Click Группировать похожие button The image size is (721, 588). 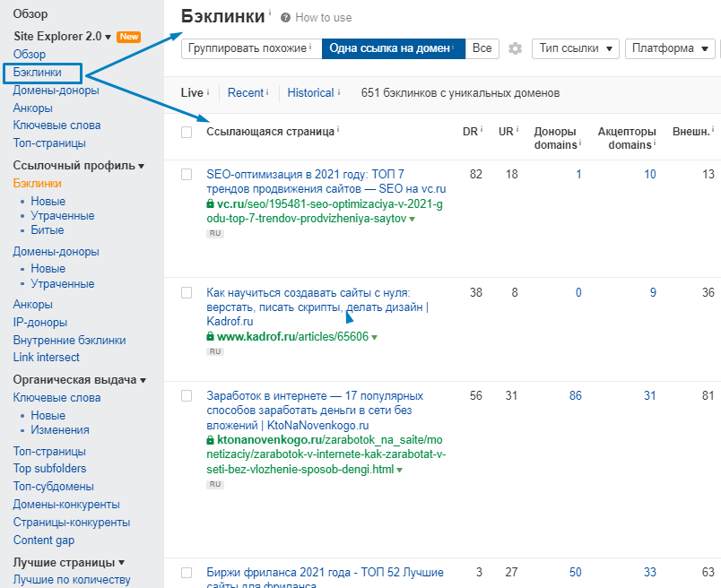tap(251, 48)
